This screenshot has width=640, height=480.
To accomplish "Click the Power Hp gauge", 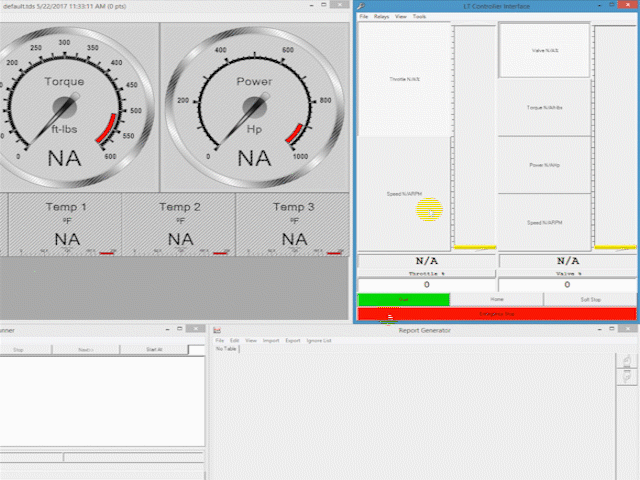I will 255,107.
